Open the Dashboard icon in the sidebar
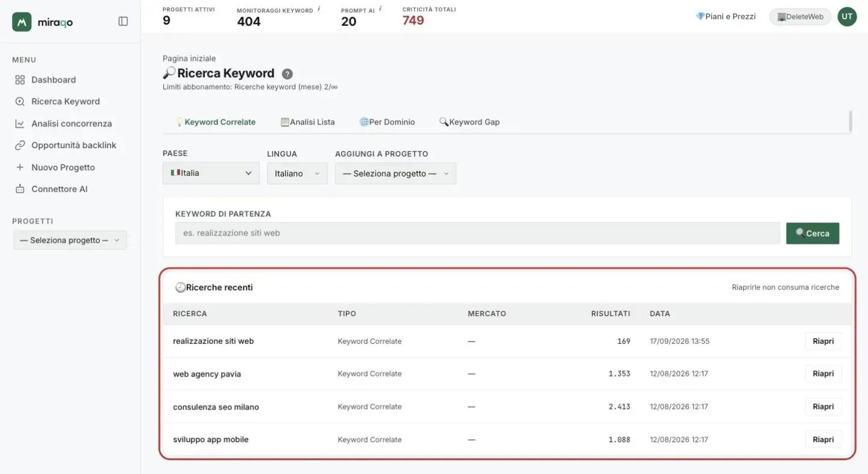 (20, 80)
